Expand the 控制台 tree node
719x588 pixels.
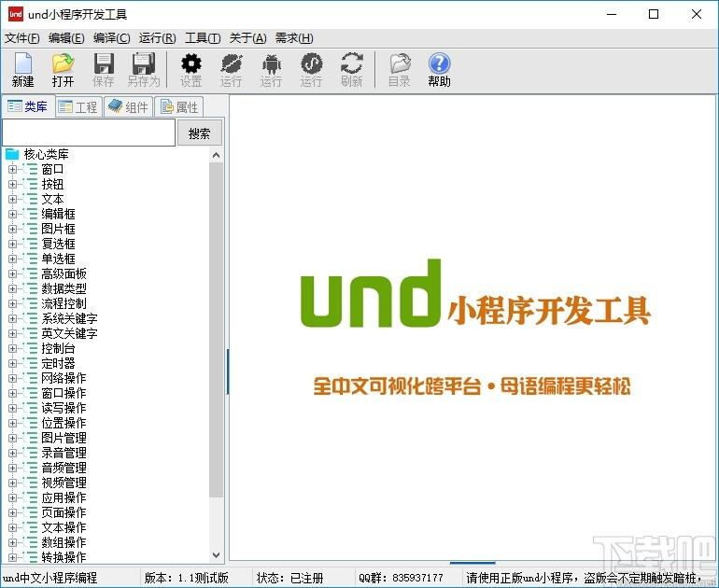pyautogui.click(x=12, y=348)
